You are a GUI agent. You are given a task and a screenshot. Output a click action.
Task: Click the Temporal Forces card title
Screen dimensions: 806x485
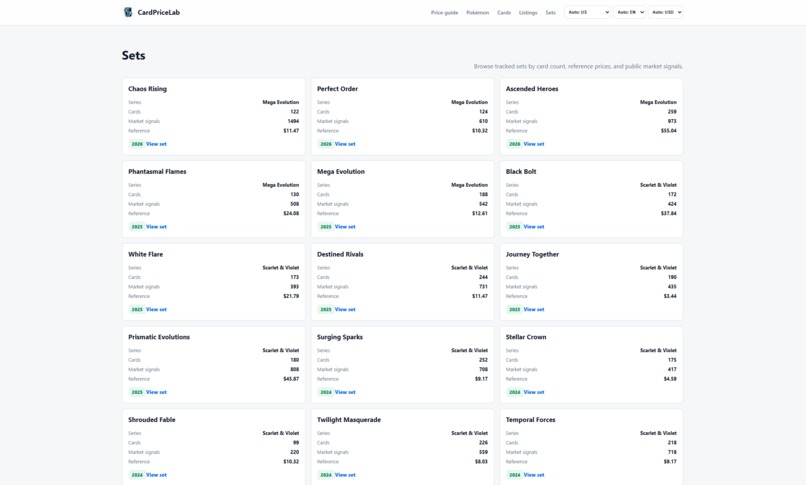pos(530,420)
